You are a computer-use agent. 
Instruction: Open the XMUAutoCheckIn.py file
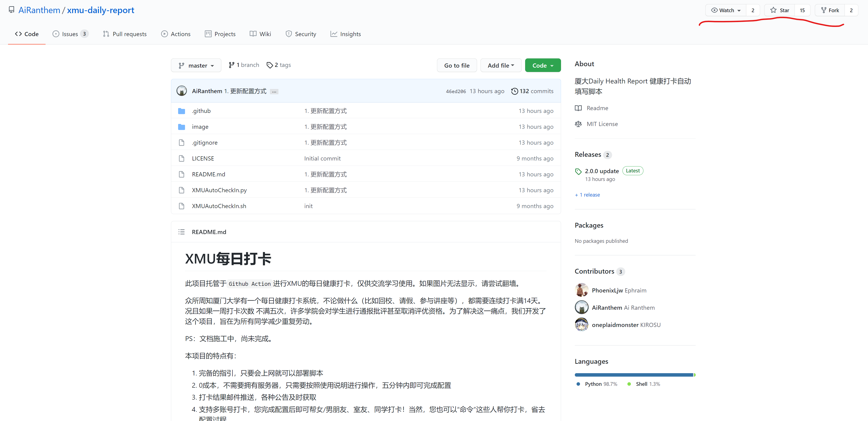point(219,190)
